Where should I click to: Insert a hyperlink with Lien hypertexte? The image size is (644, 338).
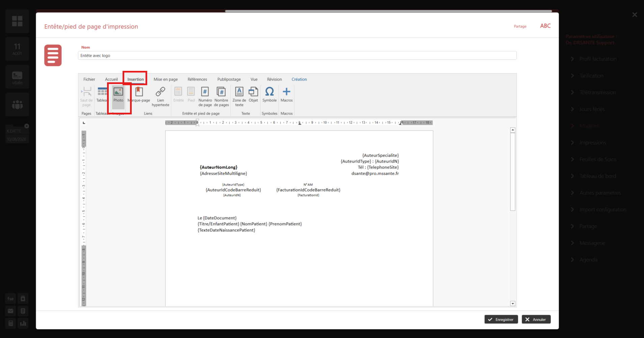click(x=160, y=97)
